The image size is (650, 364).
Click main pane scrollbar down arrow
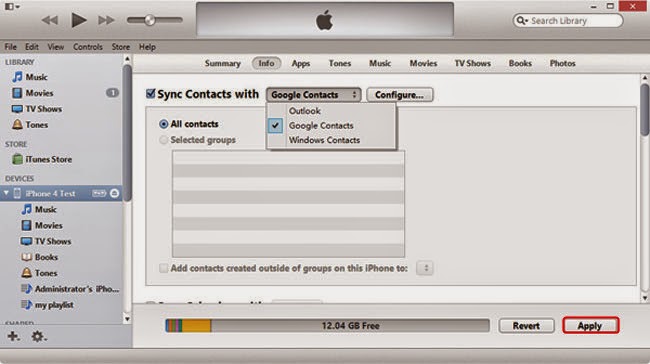[645, 298]
